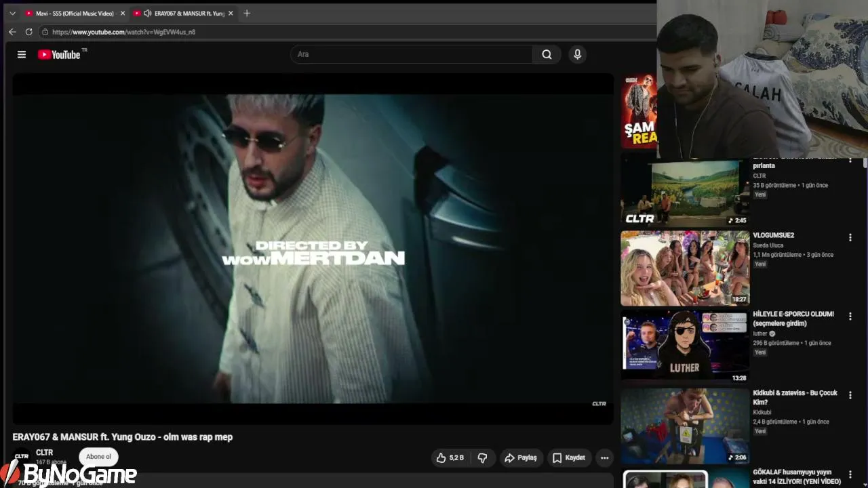Like the video with 5,2 B likes
The height and width of the screenshot is (488, 868).
coord(450,458)
